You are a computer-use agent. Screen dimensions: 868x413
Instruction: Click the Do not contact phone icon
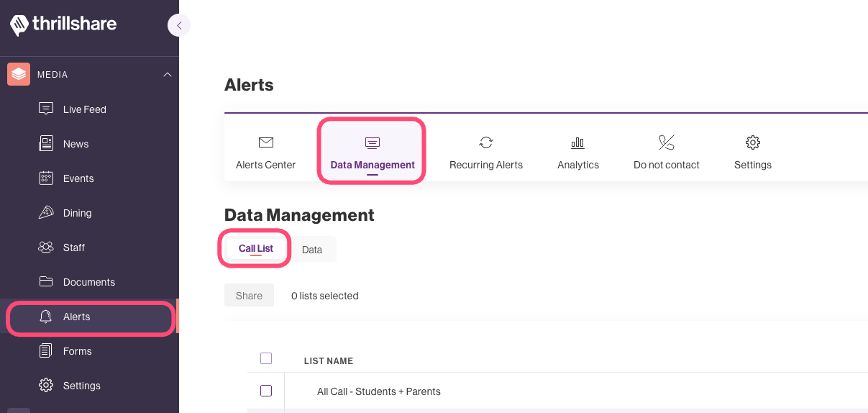666,142
